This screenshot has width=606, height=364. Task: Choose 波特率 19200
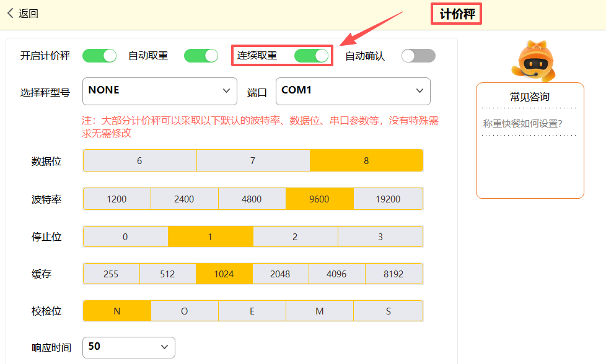coord(388,199)
